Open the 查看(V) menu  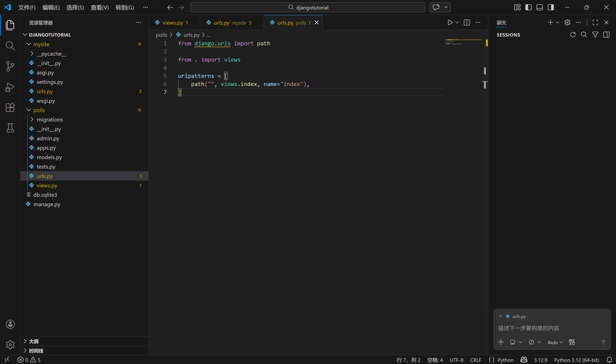click(100, 7)
